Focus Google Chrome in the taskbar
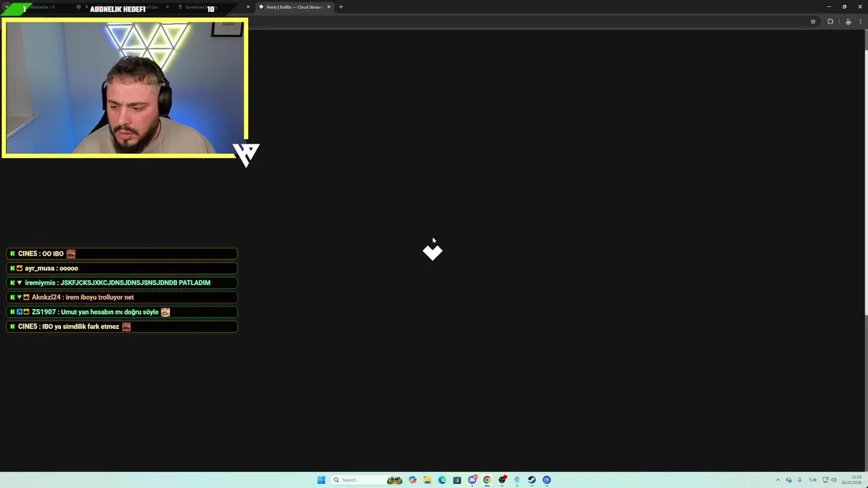Image resolution: width=868 pixels, height=488 pixels. (487, 480)
